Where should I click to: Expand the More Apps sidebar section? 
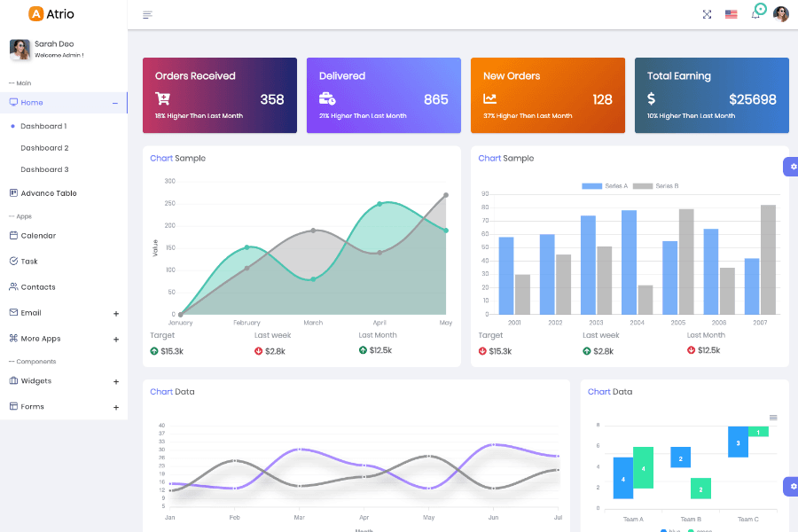(43, 338)
